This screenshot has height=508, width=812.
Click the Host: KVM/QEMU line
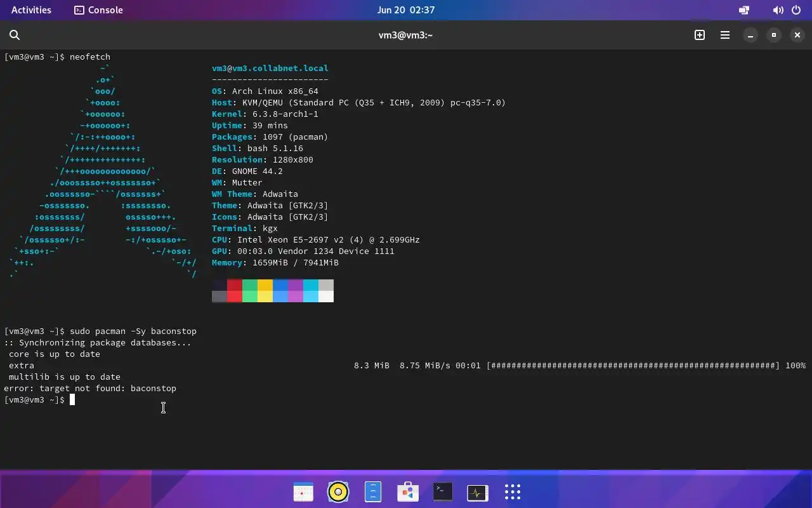tap(359, 103)
